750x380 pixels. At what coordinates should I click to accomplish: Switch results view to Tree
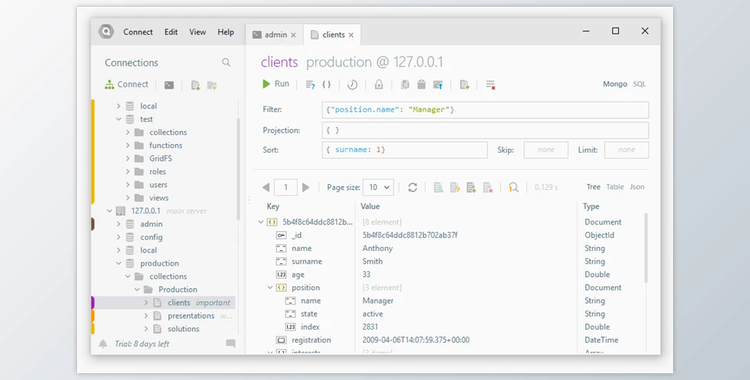tap(593, 187)
